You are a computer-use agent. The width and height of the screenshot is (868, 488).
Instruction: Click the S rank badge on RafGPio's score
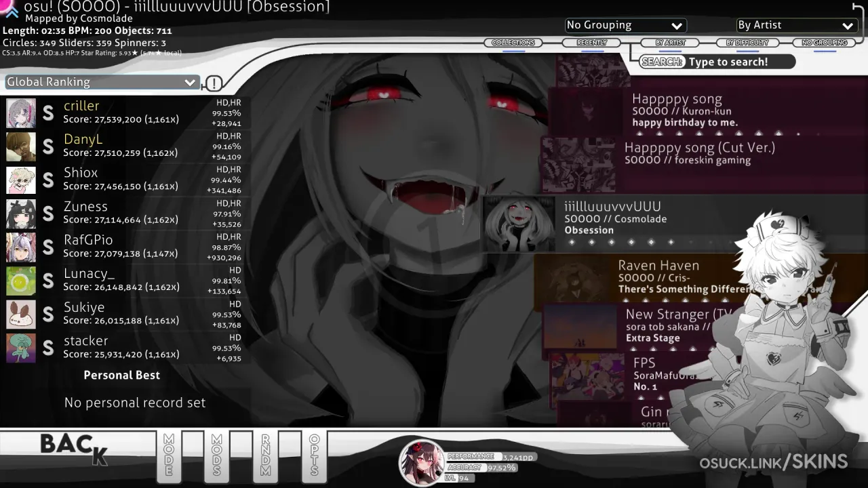click(x=48, y=247)
